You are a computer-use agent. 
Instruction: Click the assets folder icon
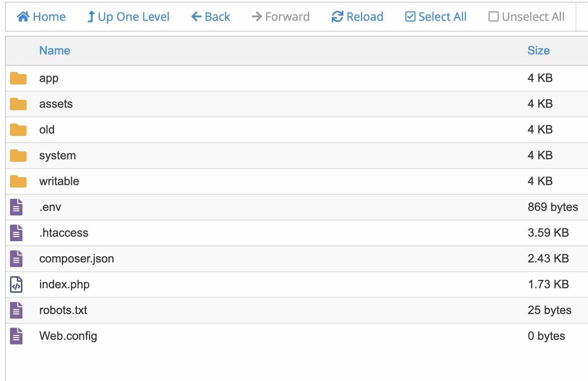[x=18, y=104]
